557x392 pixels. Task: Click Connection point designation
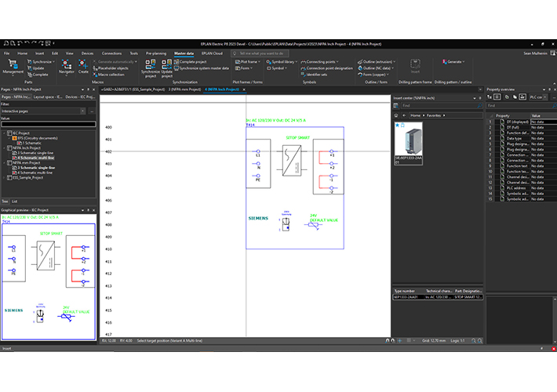327,68
